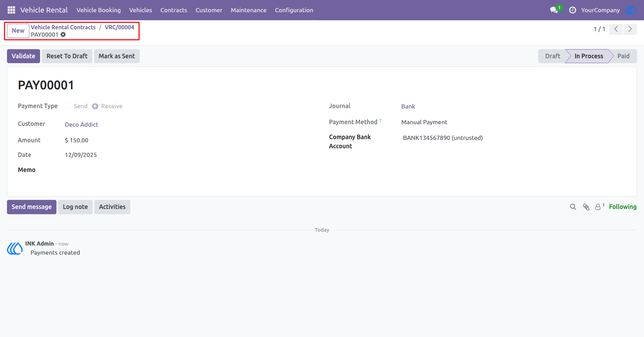Open the Maintenance menu

click(248, 10)
